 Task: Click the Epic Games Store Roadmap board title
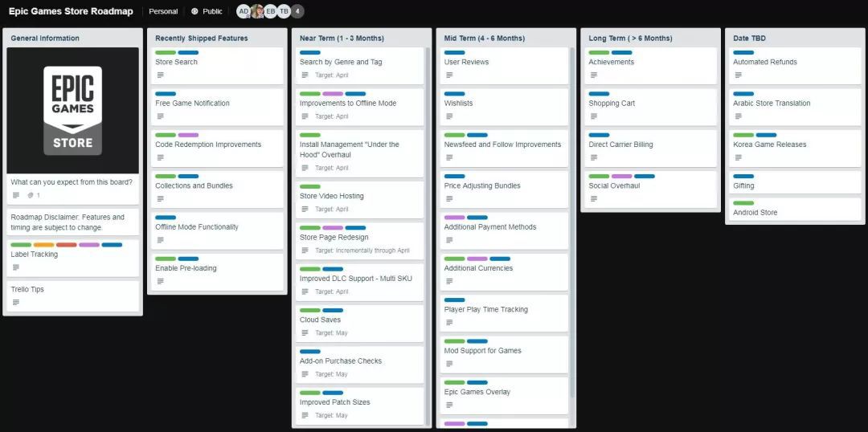point(71,11)
